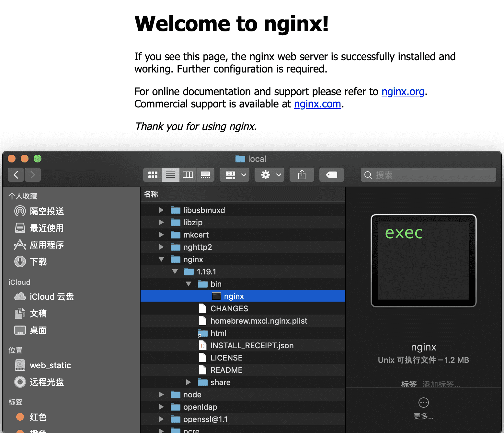
Task: Open the gear action menu
Action: 269,175
